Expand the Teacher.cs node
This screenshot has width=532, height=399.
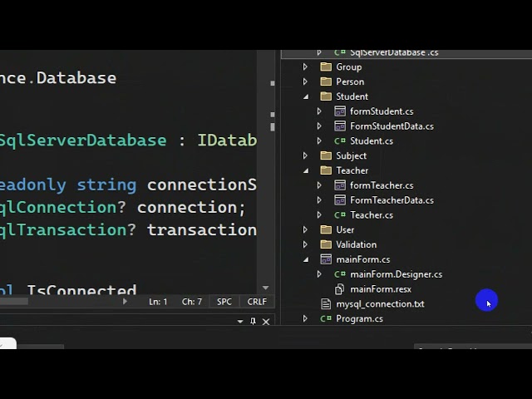319,214
